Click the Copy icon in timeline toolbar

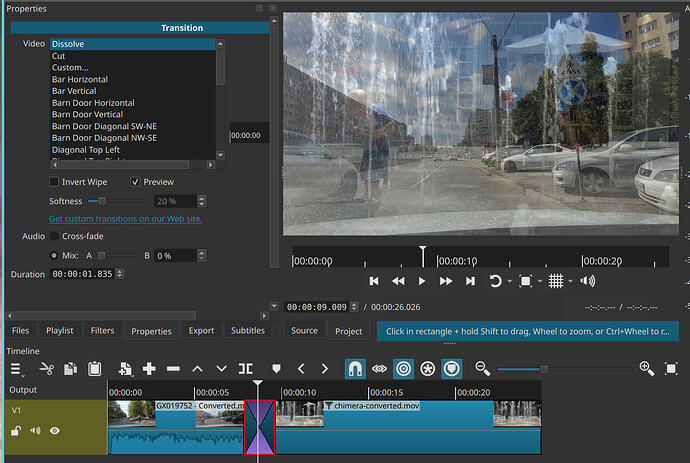[70, 369]
